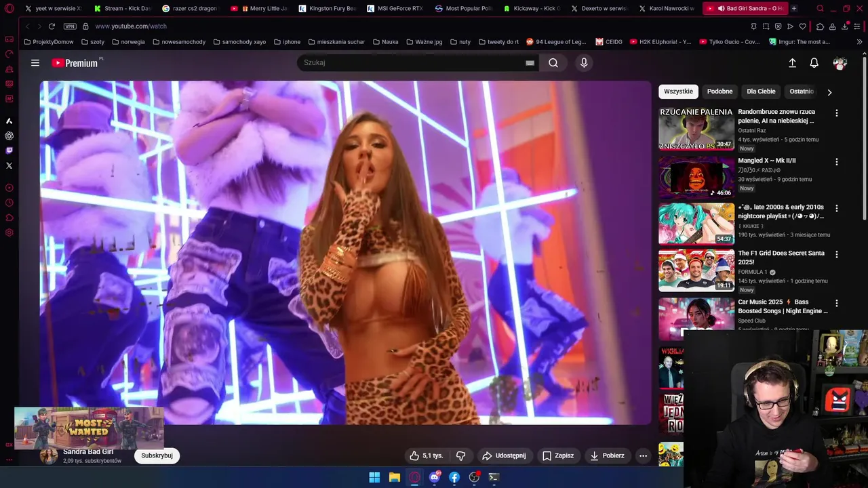Open the X (Twitter) sidebar panel
Screen dimensions: 868x488
(9, 165)
